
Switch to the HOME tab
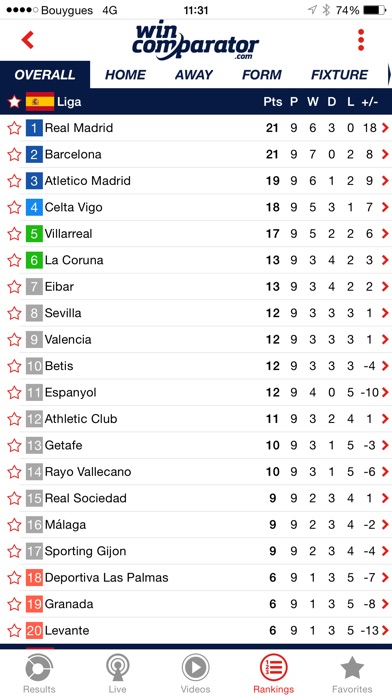[125, 75]
